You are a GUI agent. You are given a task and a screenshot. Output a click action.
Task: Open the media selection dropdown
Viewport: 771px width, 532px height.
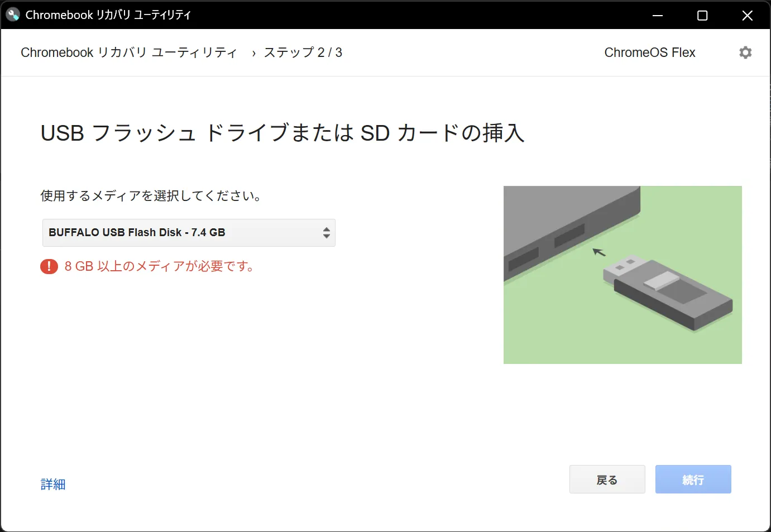pyautogui.click(x=189, y=233)
